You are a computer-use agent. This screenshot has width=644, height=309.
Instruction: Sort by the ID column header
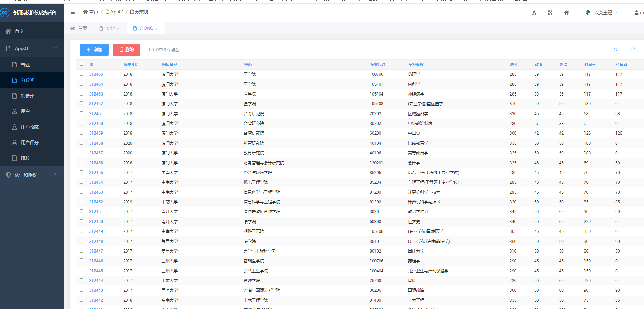(x=91, y=64)
